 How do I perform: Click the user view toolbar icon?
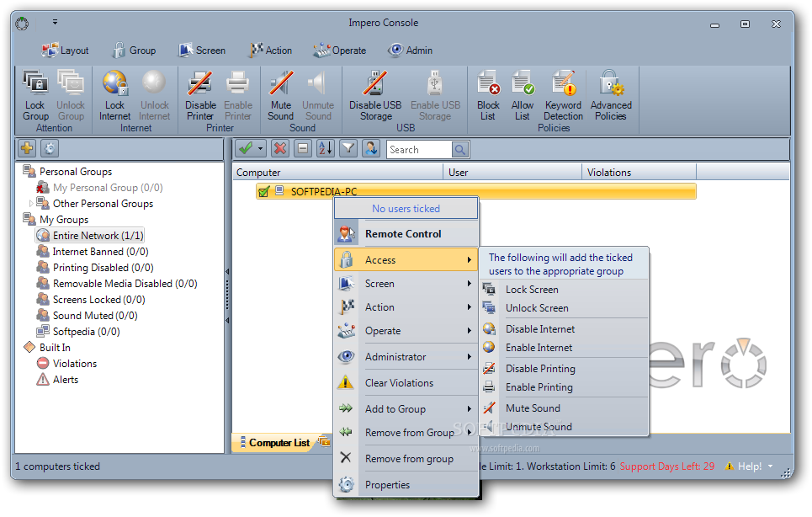371,149
